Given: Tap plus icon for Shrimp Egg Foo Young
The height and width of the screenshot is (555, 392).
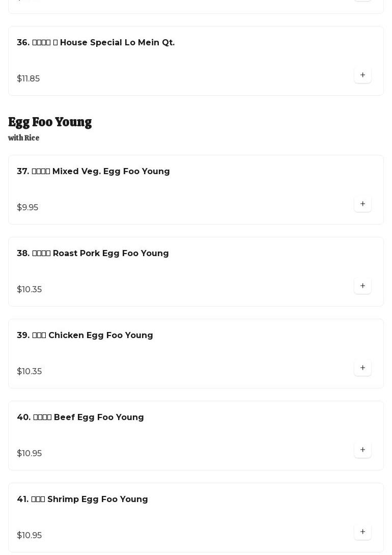Looking at the screenshot, I should (x=362, y=532).
